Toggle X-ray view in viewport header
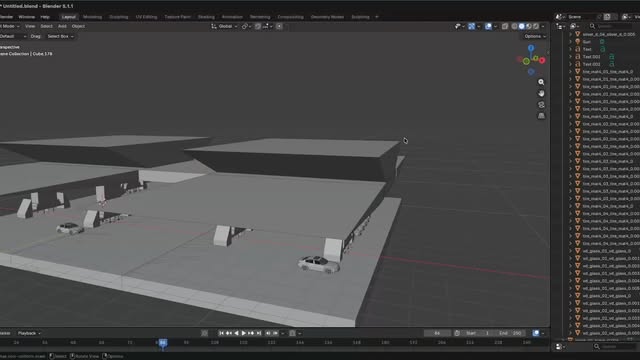Image resolution: width=640 pixels, height=360 pixels. click(505, 26)
